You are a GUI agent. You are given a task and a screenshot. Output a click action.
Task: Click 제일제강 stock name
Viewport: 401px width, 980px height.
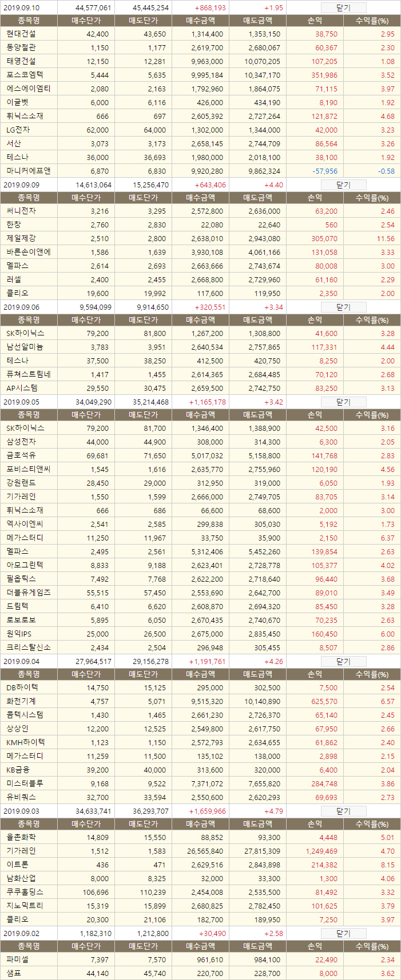tap(21, 238)
